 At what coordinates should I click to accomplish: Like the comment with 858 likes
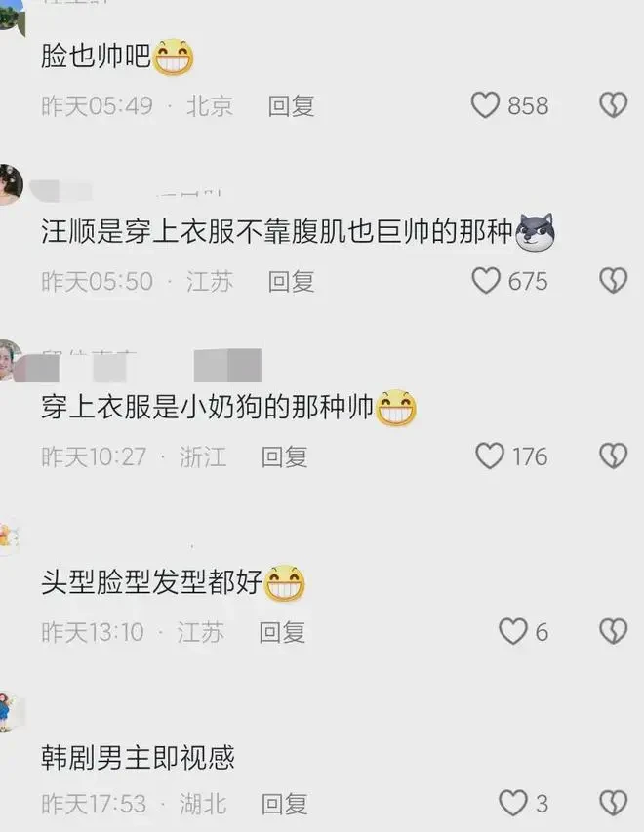click(485, 105)
